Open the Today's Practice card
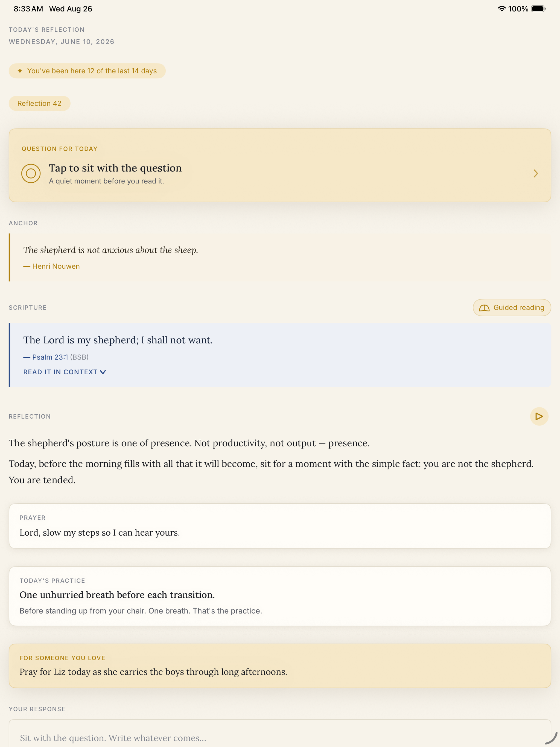Viewport: 560px width, 747px height. [x=280, y=596]
